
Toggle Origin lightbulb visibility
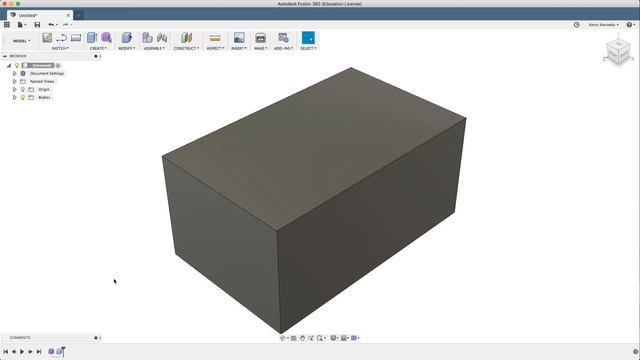point(23,89)
